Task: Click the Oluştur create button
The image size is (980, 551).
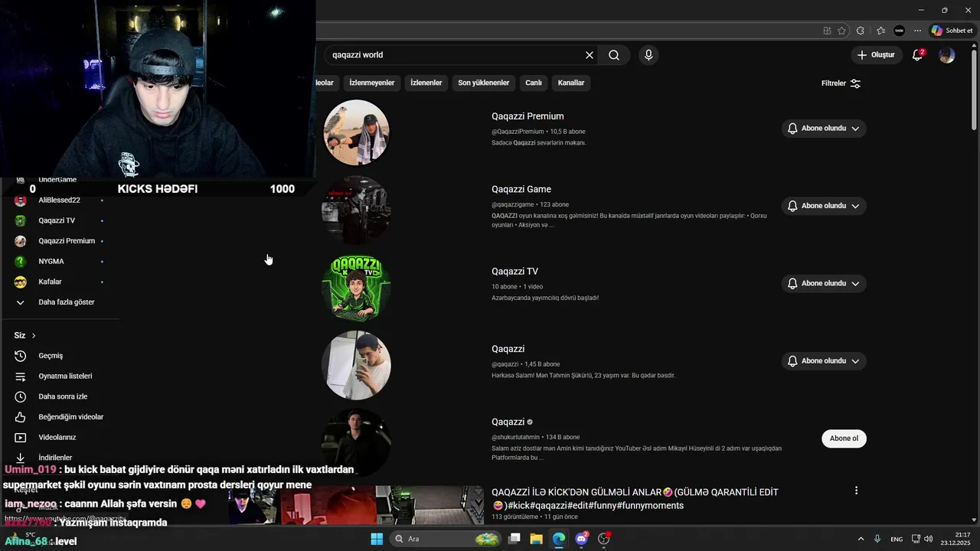Action: point(876,55)
